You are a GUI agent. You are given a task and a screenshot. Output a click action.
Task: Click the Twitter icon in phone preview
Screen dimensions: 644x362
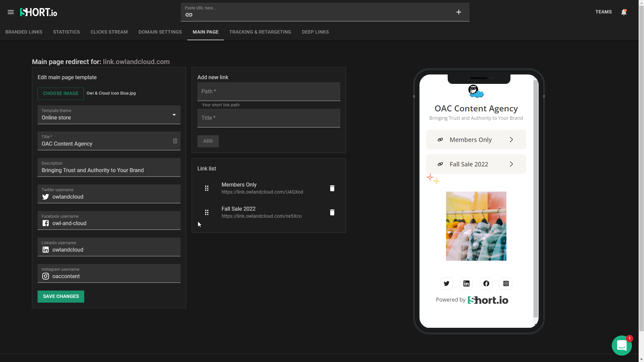446,284
